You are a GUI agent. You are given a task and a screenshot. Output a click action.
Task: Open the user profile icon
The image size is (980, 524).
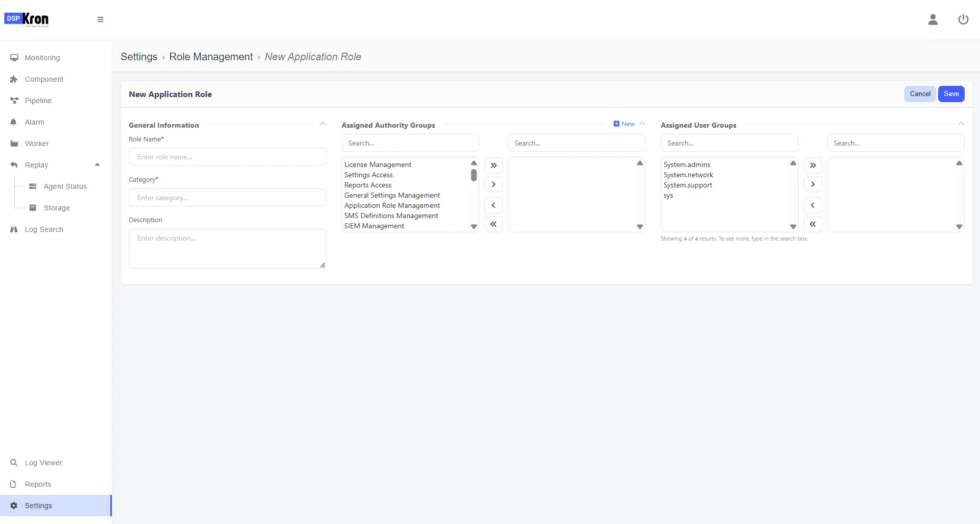[933, 19]
